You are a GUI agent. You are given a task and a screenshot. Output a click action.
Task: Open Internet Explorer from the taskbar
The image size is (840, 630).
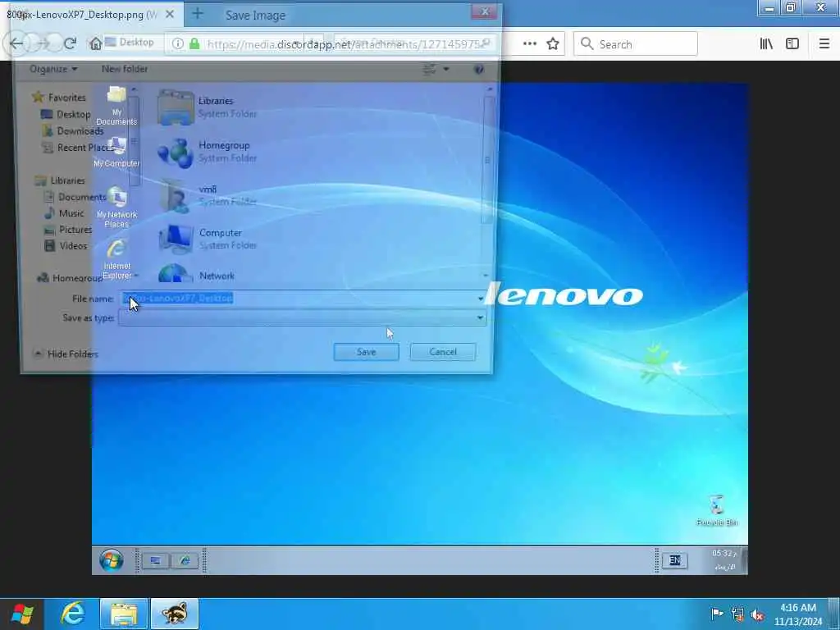click(72, 614)
